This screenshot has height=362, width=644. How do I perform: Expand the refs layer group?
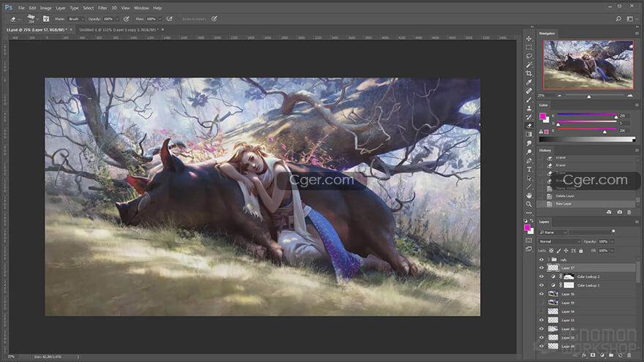548,260
